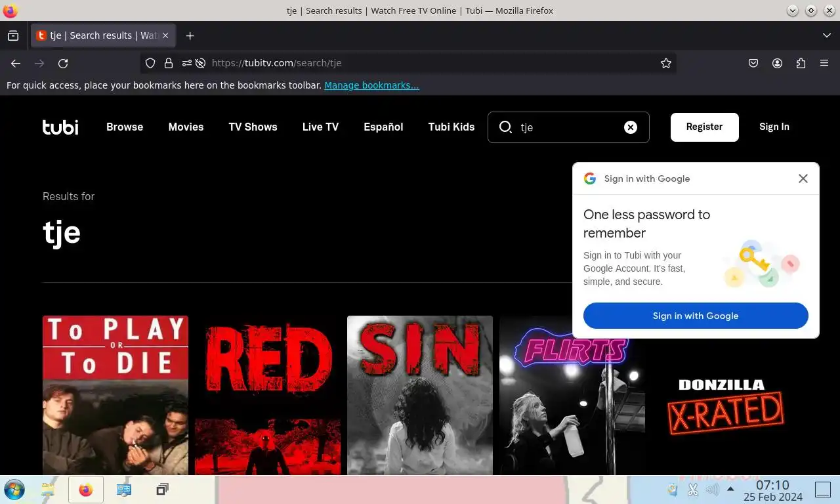Open the site permissions icon in address bar

point(187,63)
